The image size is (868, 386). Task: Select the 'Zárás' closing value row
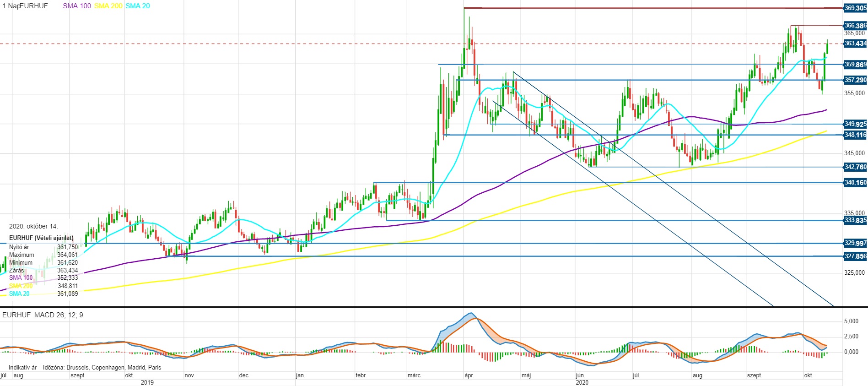pos(43,270)
